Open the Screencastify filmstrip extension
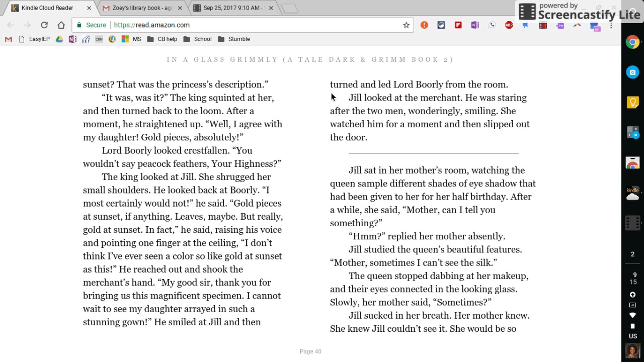 pos(543,25)
